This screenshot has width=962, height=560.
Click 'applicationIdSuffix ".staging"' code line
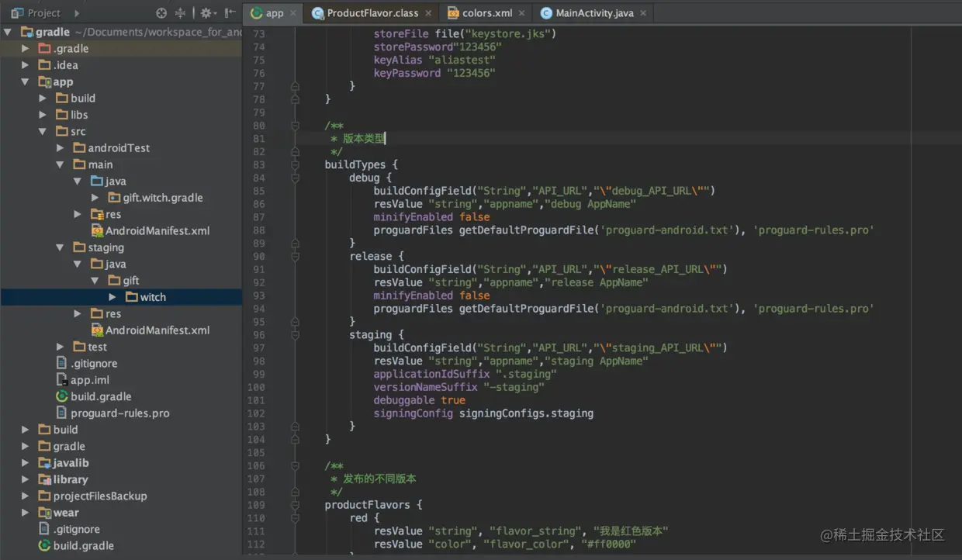click(x=465, y=374)
